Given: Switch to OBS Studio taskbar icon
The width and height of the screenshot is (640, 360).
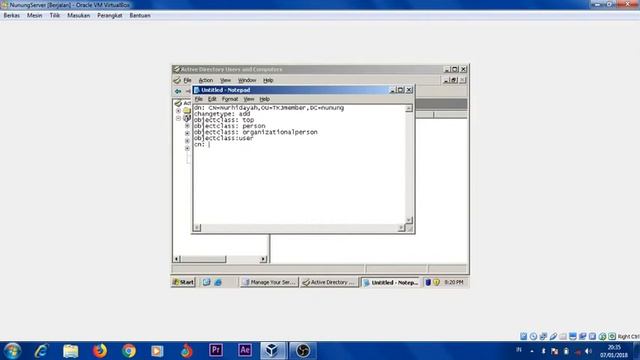Looking at the screenshot, I should pos(302,351).
